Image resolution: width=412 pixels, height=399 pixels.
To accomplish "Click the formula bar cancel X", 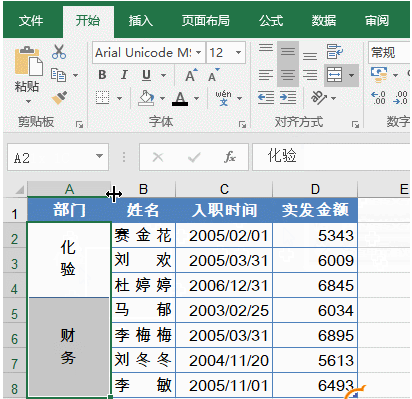I will click(158, 157).
